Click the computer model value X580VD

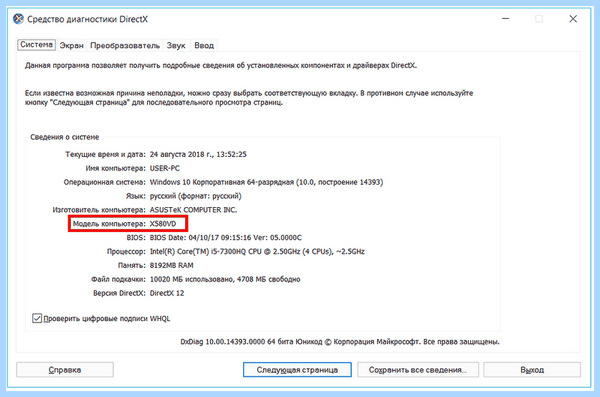click(163, 224)
